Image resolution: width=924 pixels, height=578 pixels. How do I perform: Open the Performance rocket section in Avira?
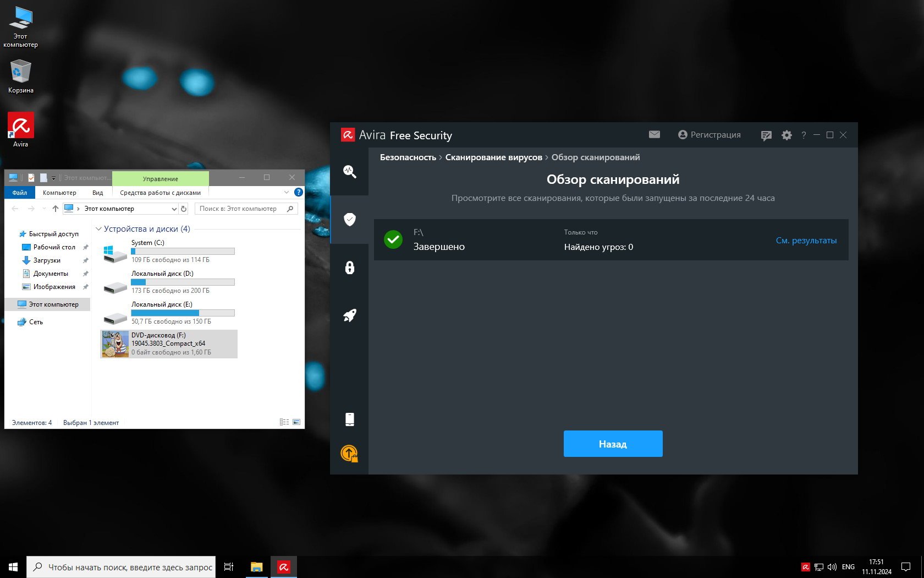[x=349, y=315]
